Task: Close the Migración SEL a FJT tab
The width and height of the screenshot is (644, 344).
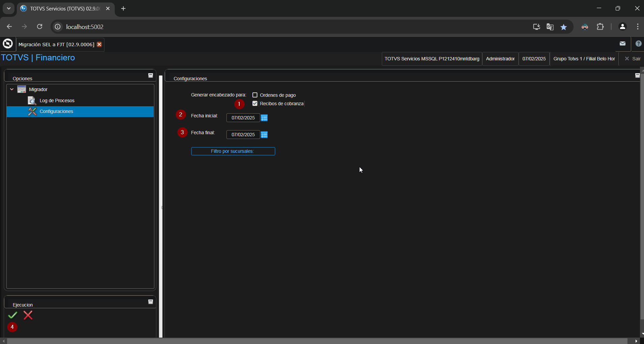Action: (99, 45)
